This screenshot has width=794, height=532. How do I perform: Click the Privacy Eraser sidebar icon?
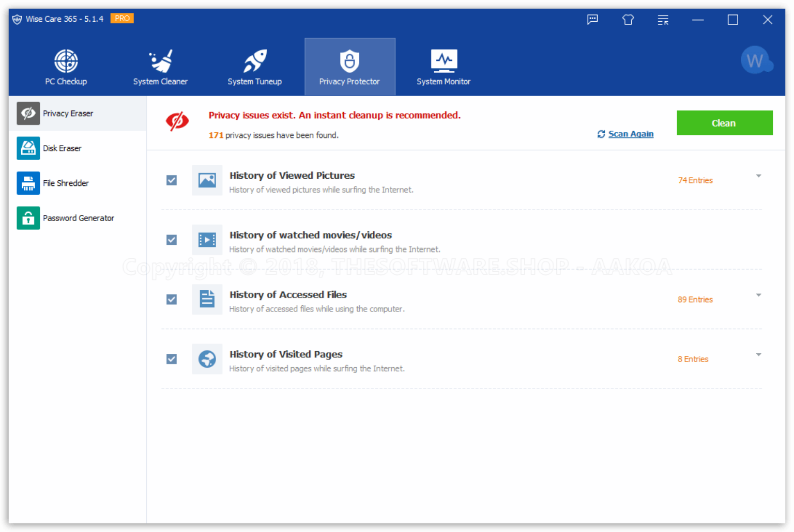coord(28,113)
